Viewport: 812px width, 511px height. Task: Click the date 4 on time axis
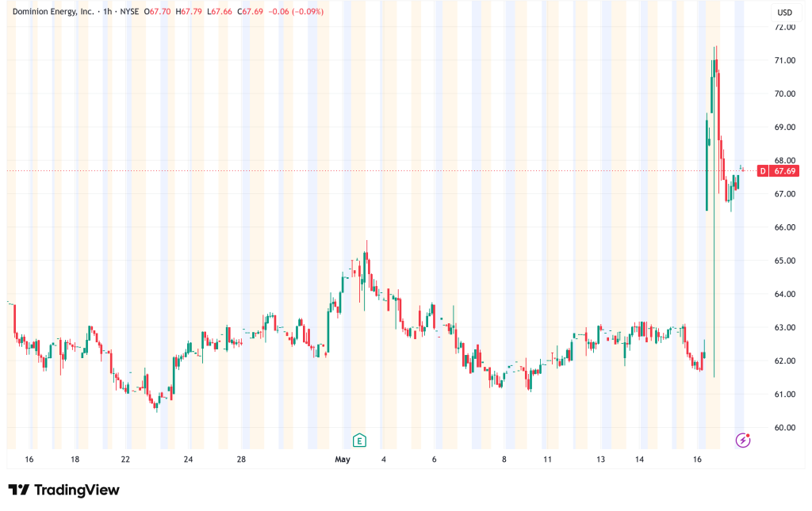pos(383,460)
